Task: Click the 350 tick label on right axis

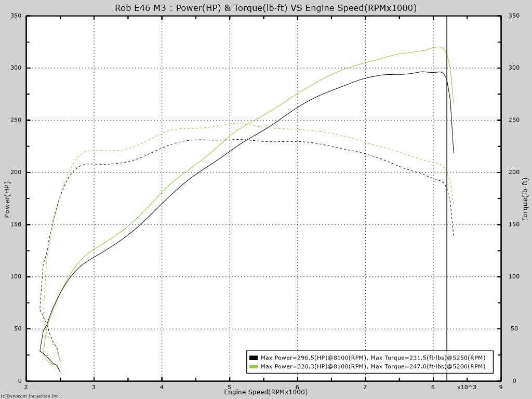Action: pos(514,16)
